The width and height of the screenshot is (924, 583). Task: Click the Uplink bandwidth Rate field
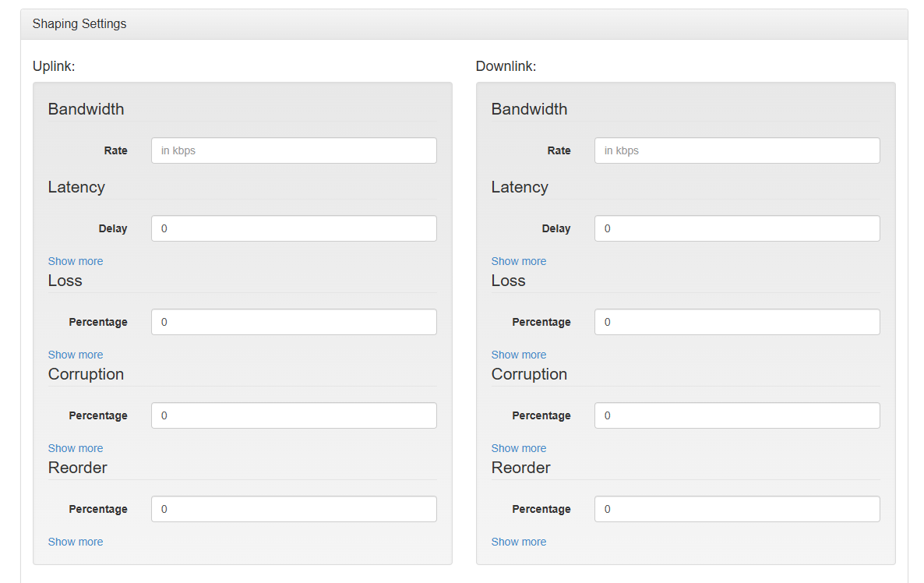294,150
